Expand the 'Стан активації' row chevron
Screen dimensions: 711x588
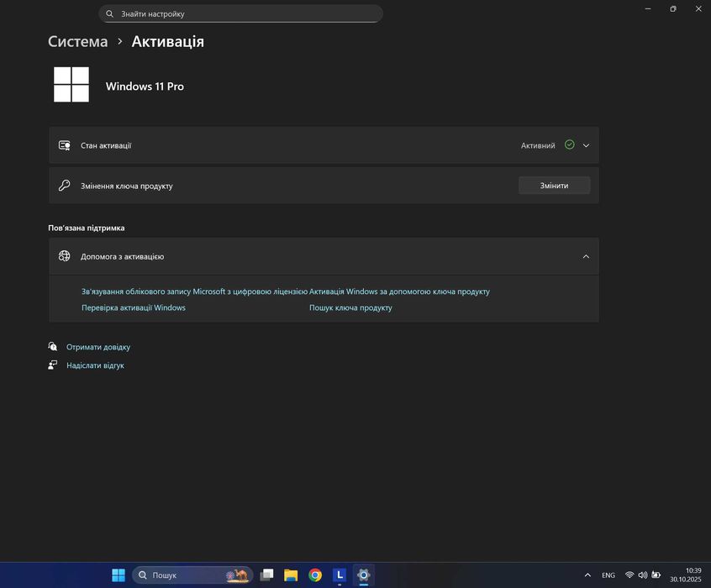coord(586,145)
